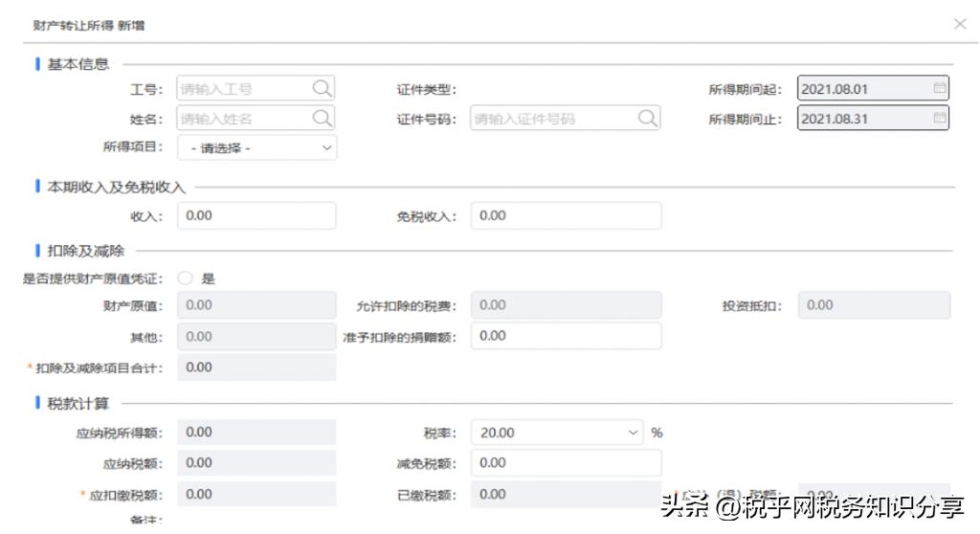Click the 其他 deduction field
This screenshot has height=534, width=980.
coord(256,337)
